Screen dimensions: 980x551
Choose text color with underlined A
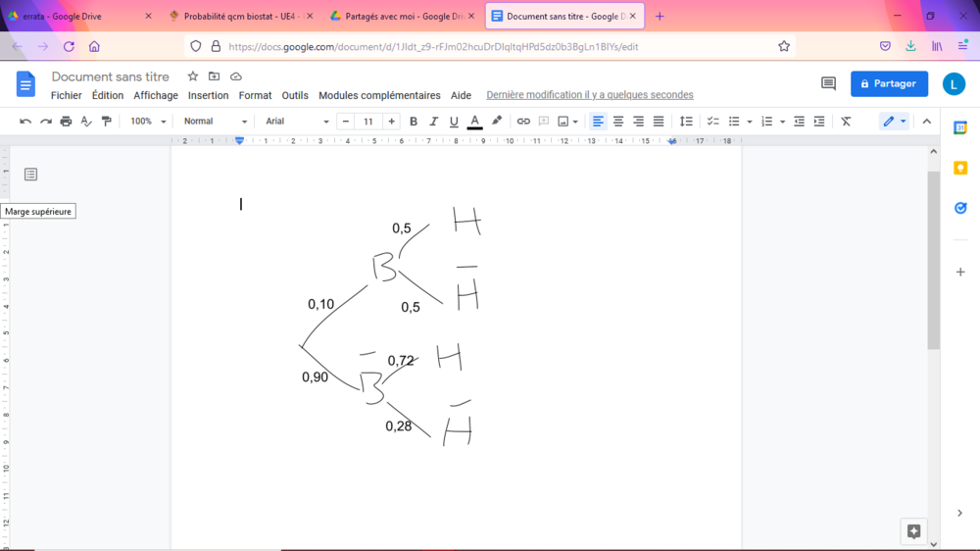tap(474, 122)
